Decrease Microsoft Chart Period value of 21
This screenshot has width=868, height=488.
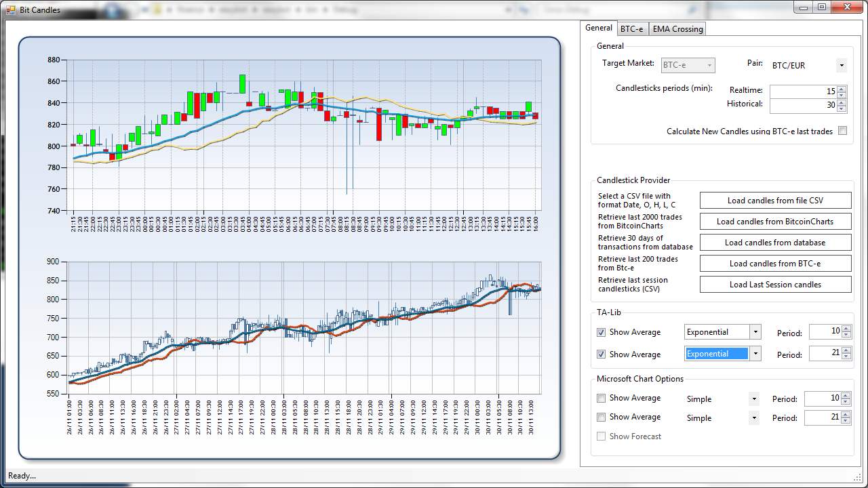click(846, 421)
